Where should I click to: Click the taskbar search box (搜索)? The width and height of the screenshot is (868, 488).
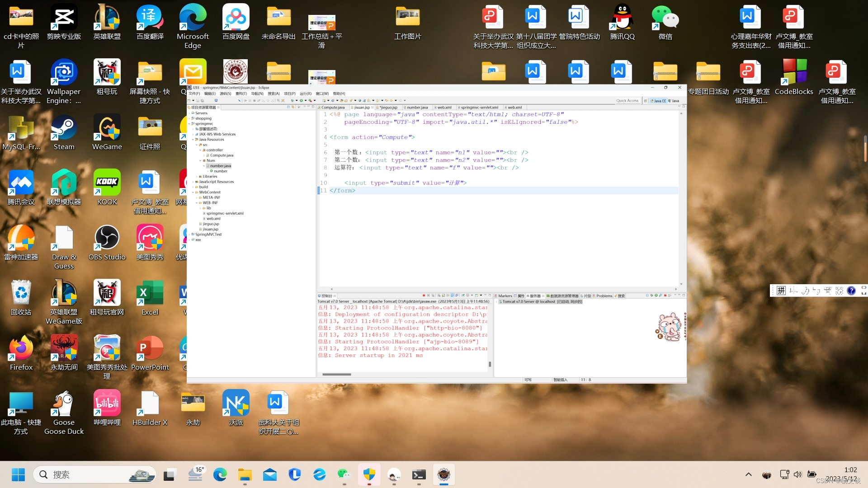(95, 474)
